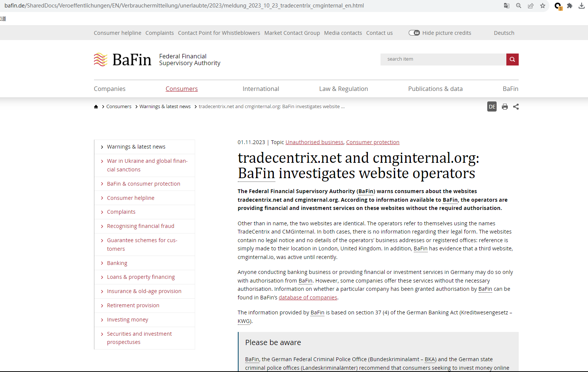Open the Consumer protection topic link
This screenshot has width=588, height=372.
pos(373,142)
